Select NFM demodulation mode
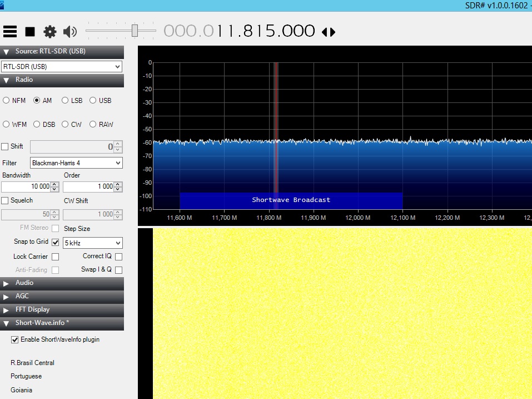This screenshot has width=532, height=399. (14, 101)
